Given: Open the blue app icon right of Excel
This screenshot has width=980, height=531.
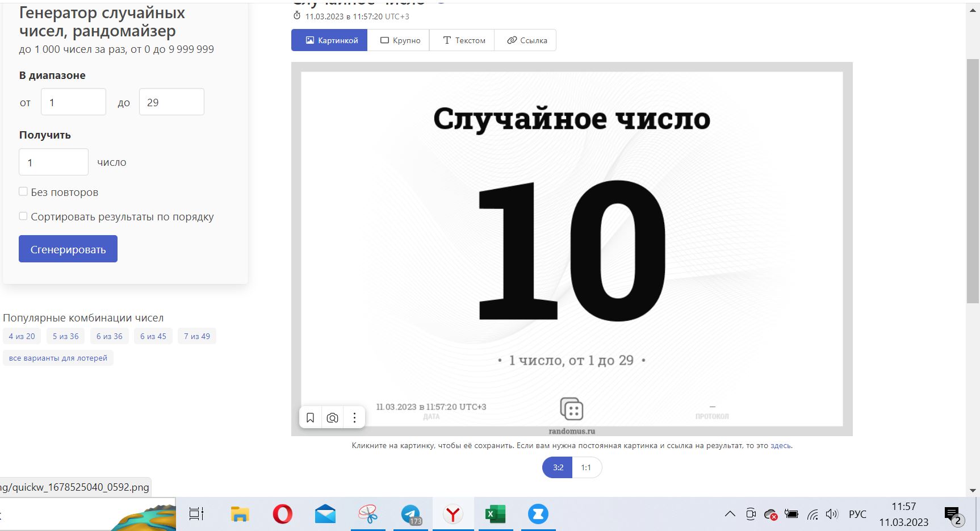Looking at the screenshot, I should 538,514.
